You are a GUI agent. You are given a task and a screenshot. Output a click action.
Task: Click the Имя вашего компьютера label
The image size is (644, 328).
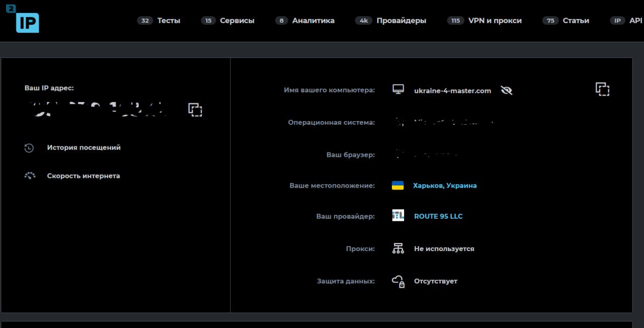point(330,91)
